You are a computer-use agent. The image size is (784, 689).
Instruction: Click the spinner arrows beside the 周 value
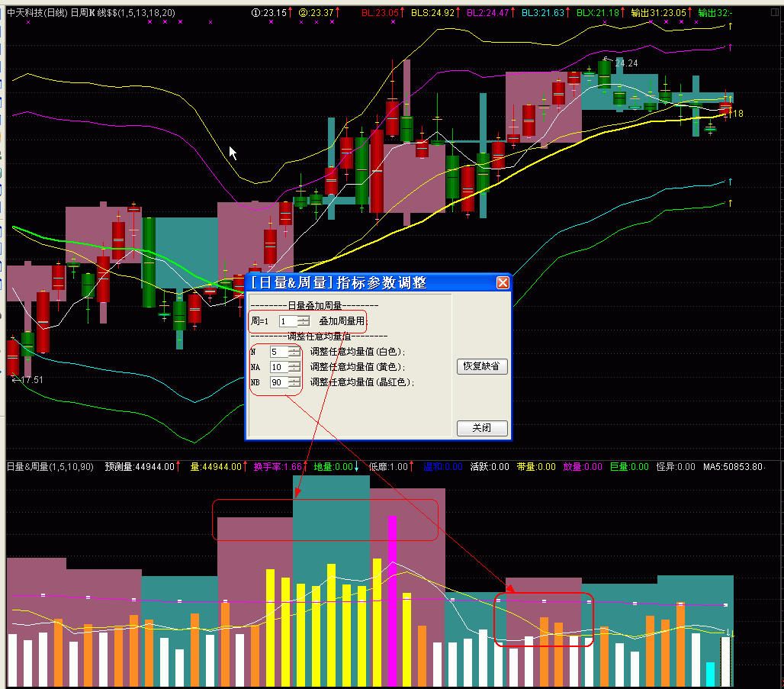tap(304, 321)
